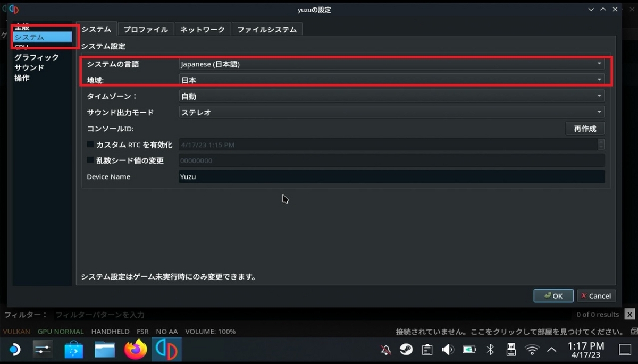Click the 再作成 regenerate button
The image size is (638, 364).
[585, 129]
